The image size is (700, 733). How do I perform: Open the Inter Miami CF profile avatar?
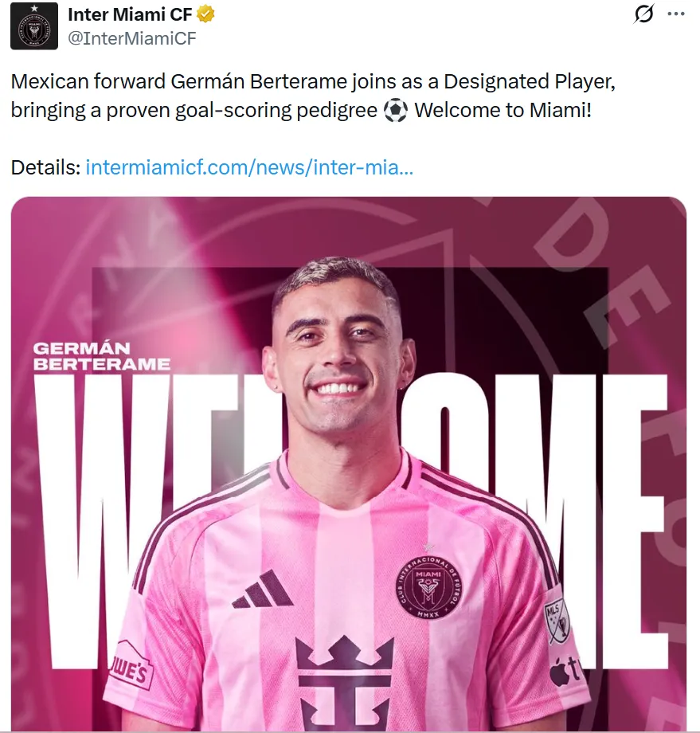(x=34, y=25)
